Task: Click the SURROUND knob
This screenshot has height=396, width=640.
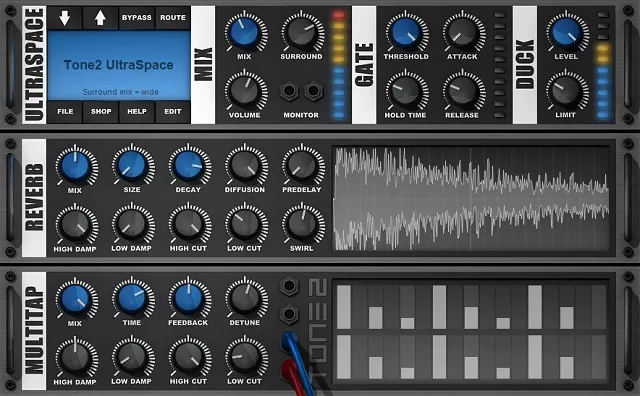Action: tap(302, 33)
